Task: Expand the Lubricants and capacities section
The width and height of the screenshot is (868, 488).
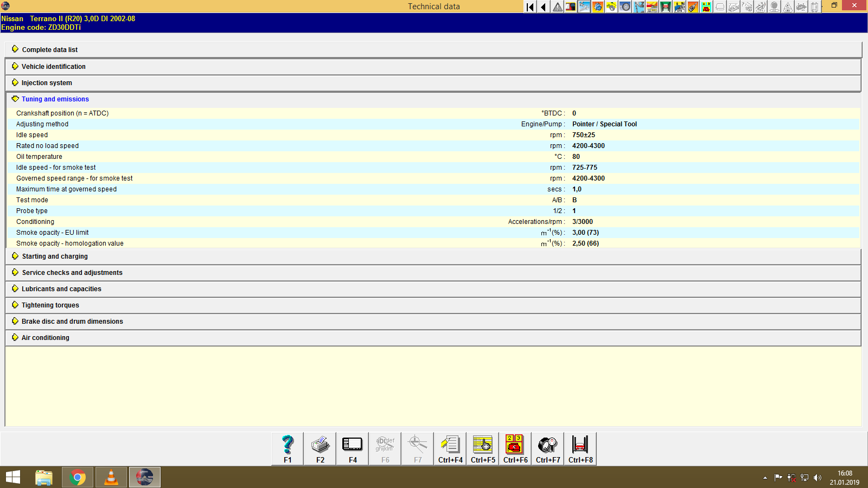Action: [61, 289]
